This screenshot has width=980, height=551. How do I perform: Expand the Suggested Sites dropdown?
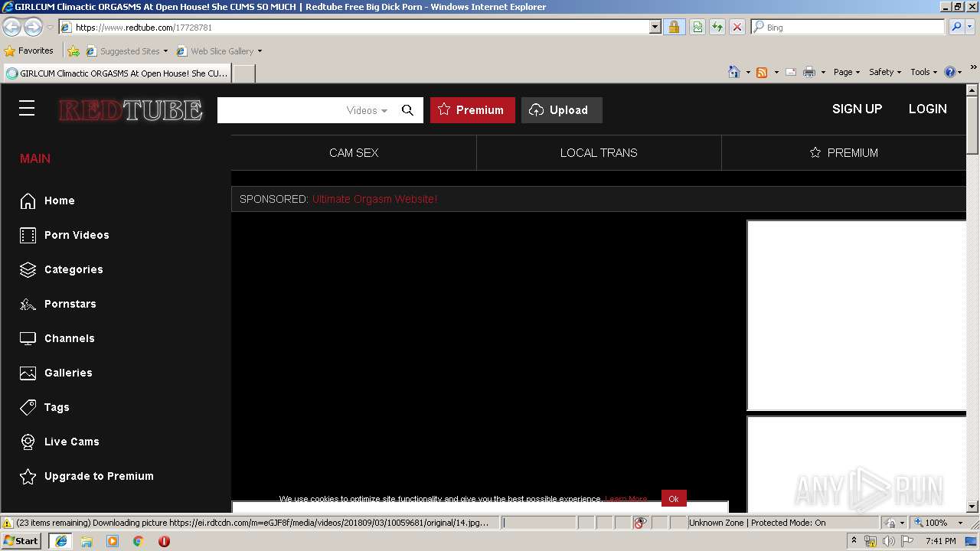point(165,51)
